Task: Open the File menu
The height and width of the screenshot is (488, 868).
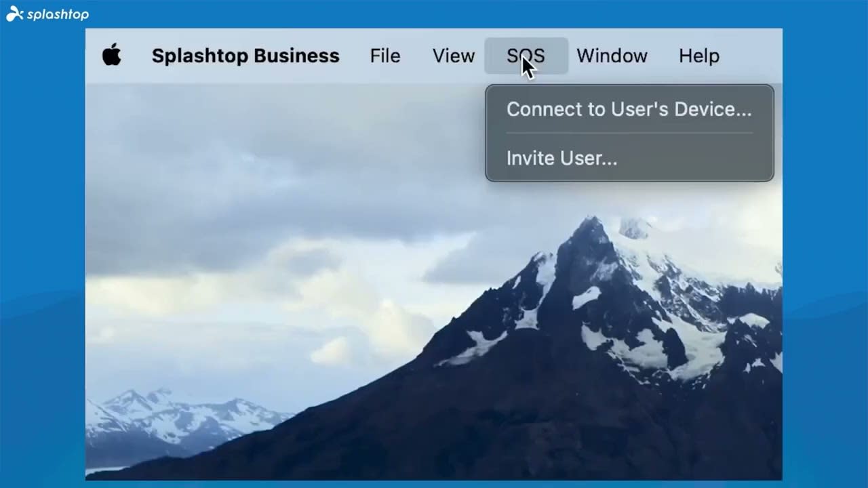Action: coord(385,56)
